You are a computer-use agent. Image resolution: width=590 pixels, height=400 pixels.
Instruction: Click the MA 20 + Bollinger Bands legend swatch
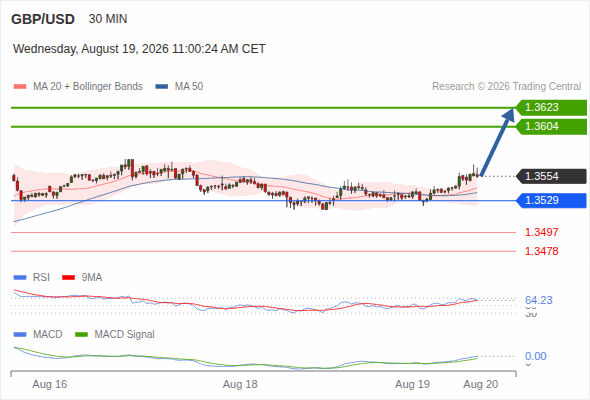coord(20,87)
